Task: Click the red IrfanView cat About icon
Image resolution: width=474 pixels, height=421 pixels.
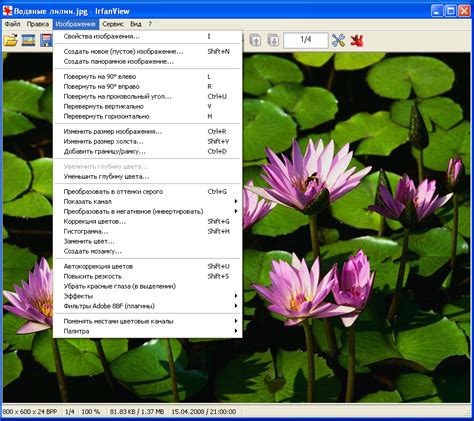Action: (x=357, y=41)
